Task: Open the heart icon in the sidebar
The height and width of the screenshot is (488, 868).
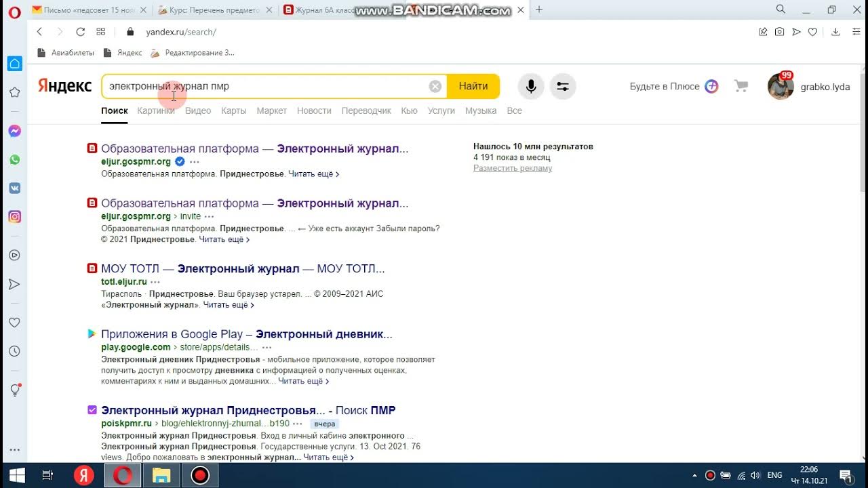Action: click(x=14, y=323)
